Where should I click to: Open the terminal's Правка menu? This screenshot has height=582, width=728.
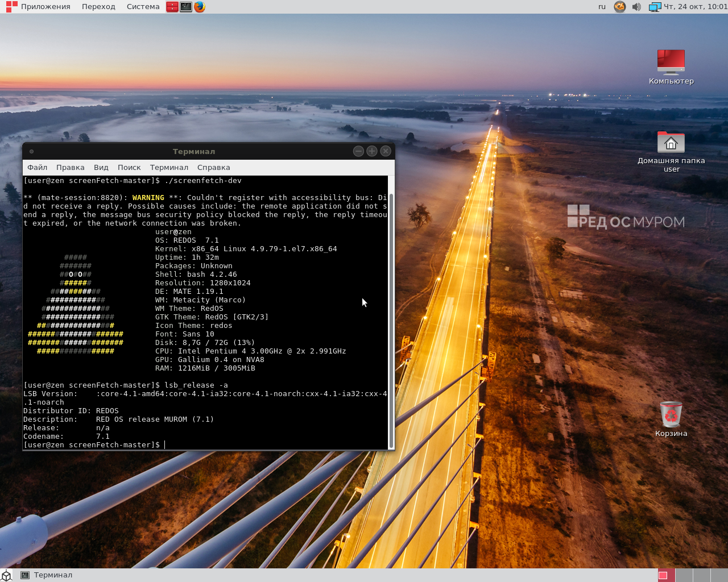[x=70, y=168]
